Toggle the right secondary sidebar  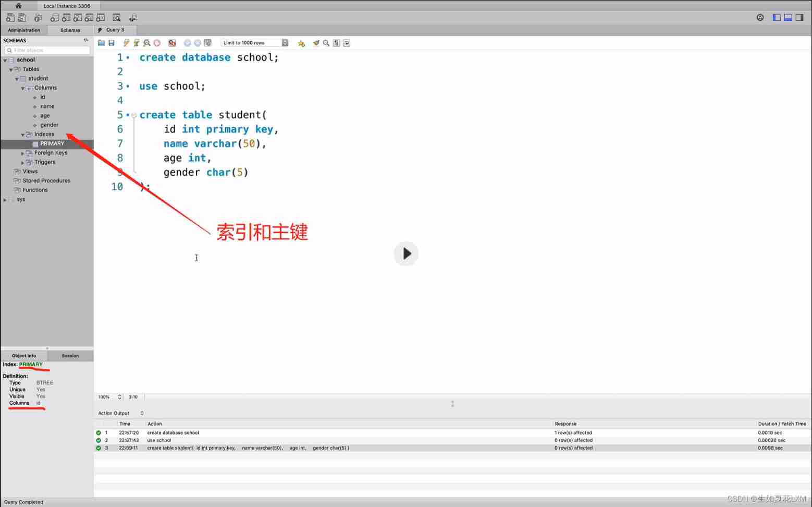click(x=799, y=17)
